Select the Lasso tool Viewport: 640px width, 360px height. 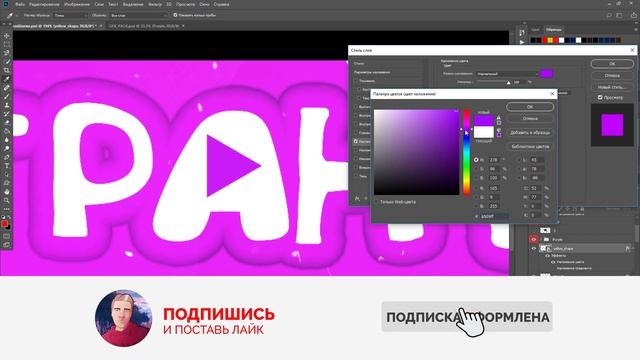pos(7,53)
